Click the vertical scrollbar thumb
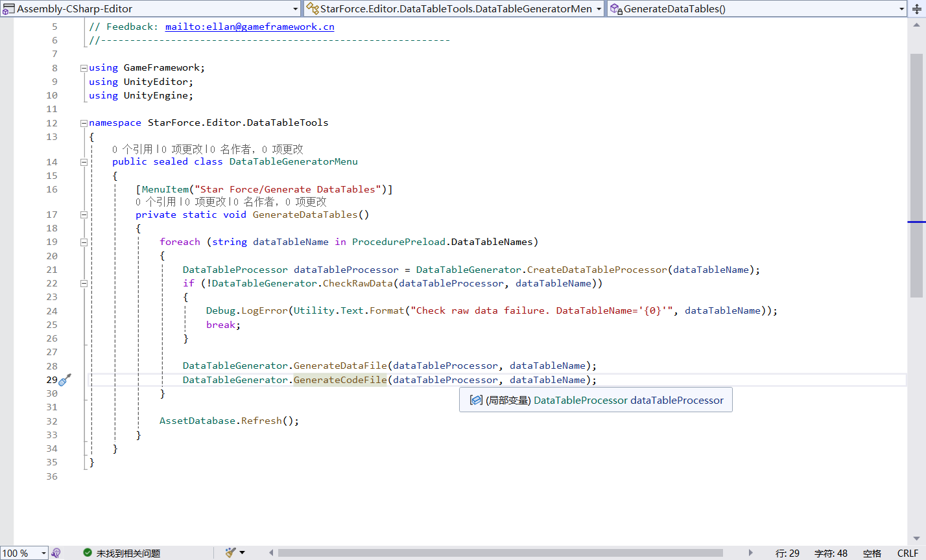The image size is (926, 560). point(916,175)
